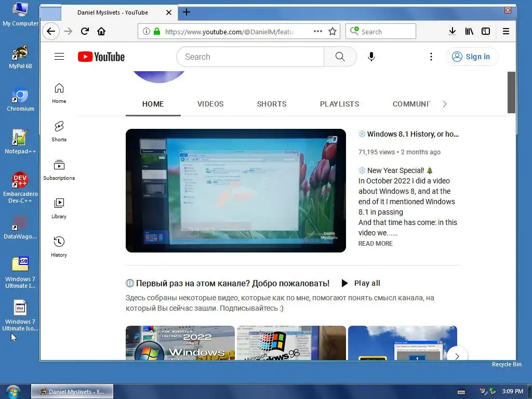
Task: Open YouTube settings three-dot menu
Action: point(431,57)
